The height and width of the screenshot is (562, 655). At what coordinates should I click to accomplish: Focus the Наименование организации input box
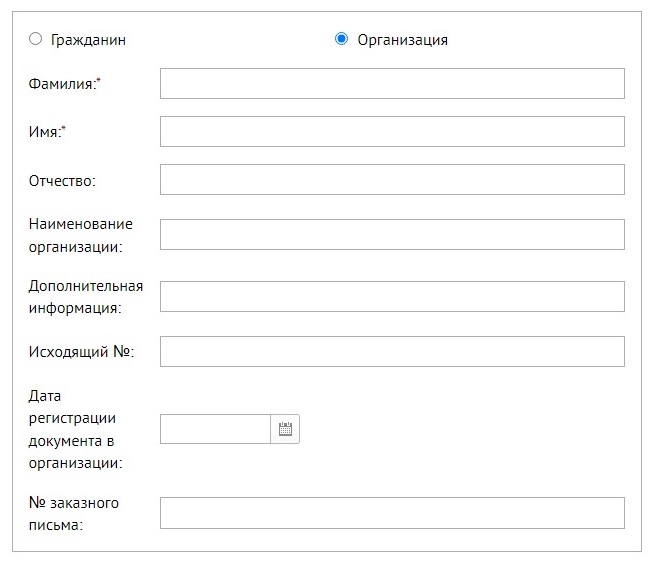click(392, 234)
